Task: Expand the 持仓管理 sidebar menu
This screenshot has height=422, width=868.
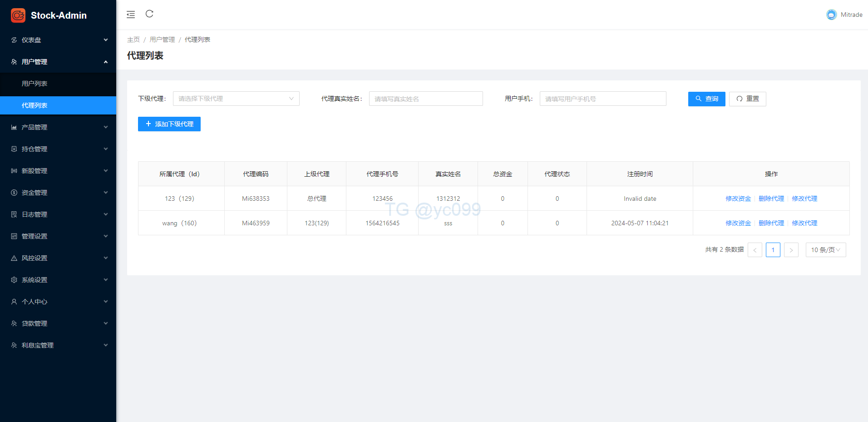Action: pos(58,149)
